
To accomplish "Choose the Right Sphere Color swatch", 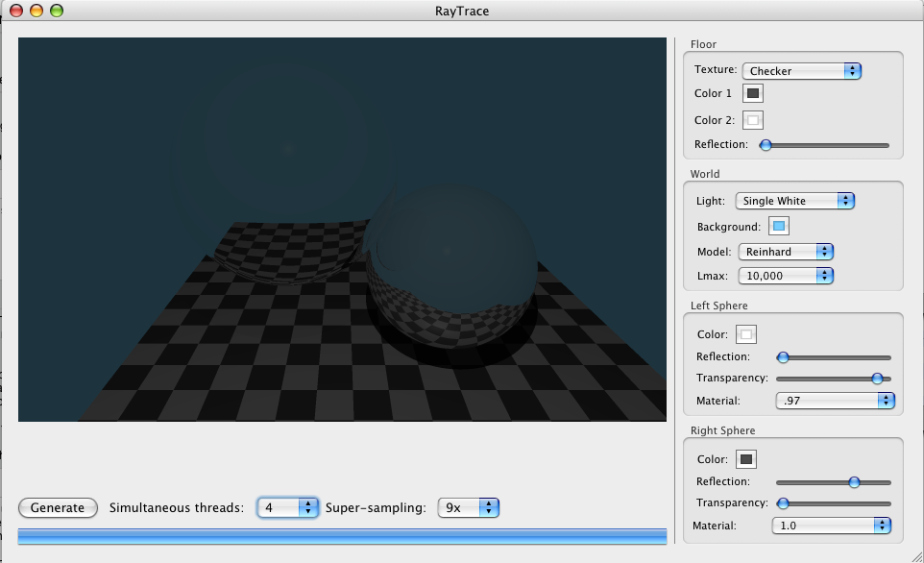I will (745, 459).
